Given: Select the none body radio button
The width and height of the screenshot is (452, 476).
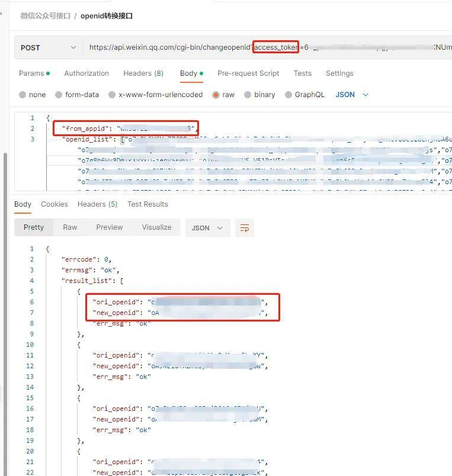Looking at the screenshot, I should point(23,95).
